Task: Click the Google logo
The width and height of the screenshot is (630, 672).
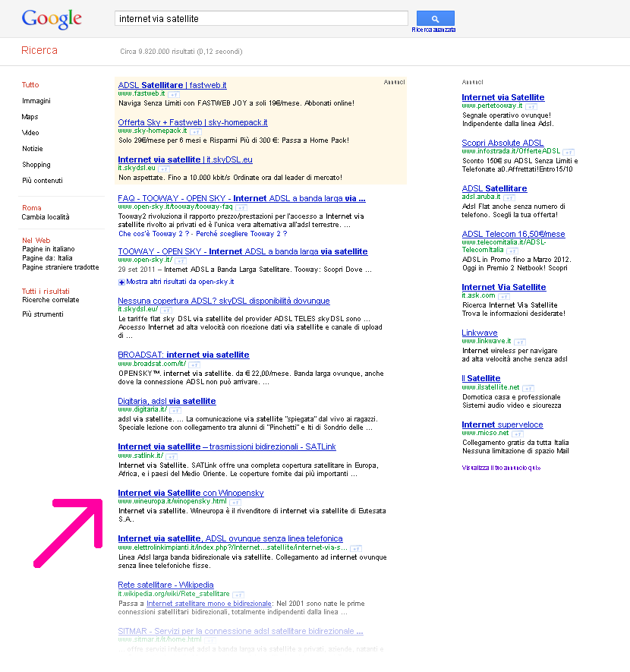Action: click(51, 19)
